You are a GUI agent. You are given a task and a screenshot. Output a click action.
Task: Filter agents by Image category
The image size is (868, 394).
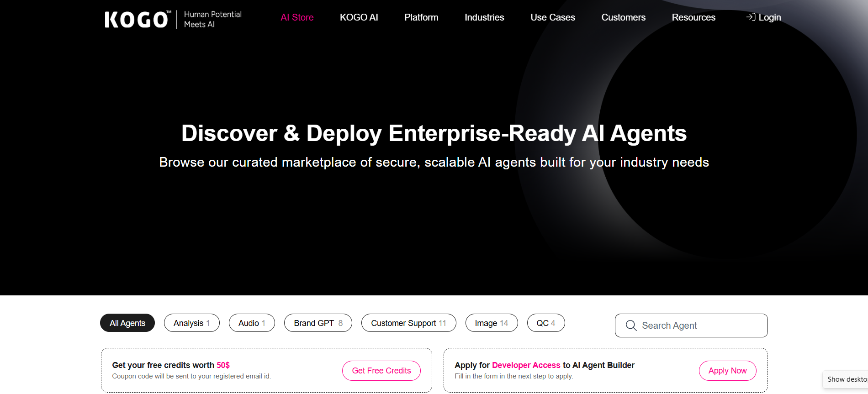tap(492, 323)
